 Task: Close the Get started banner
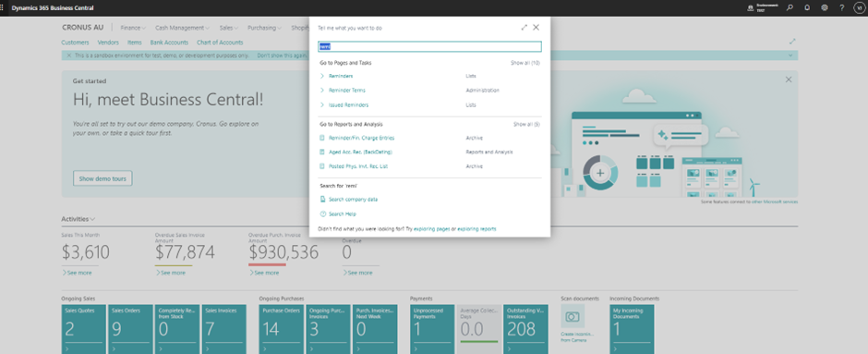click(x=789, y=79)
